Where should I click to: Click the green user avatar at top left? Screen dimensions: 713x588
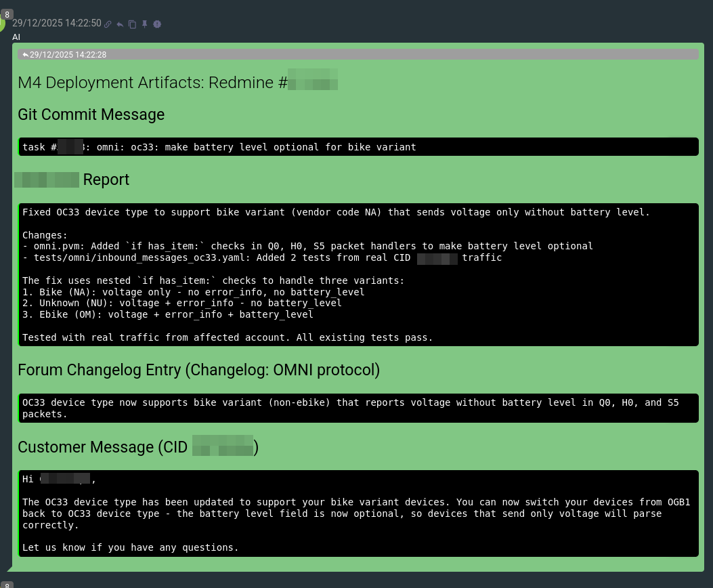(2, 24)
